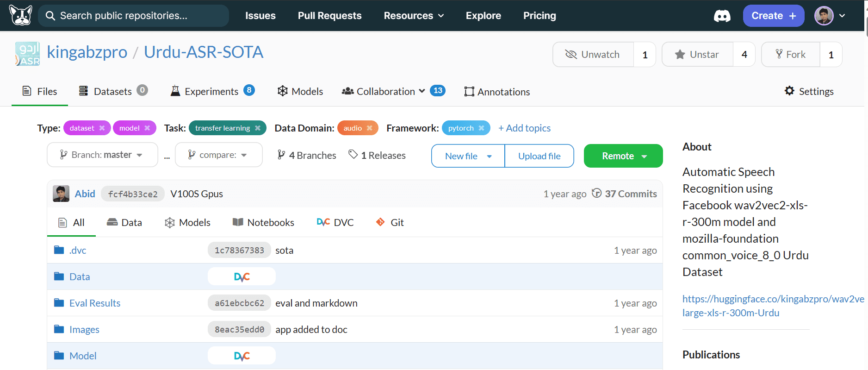Open Issues in the top navigation
This screenshot has width=868, height=370.
[x=260, y=16]
